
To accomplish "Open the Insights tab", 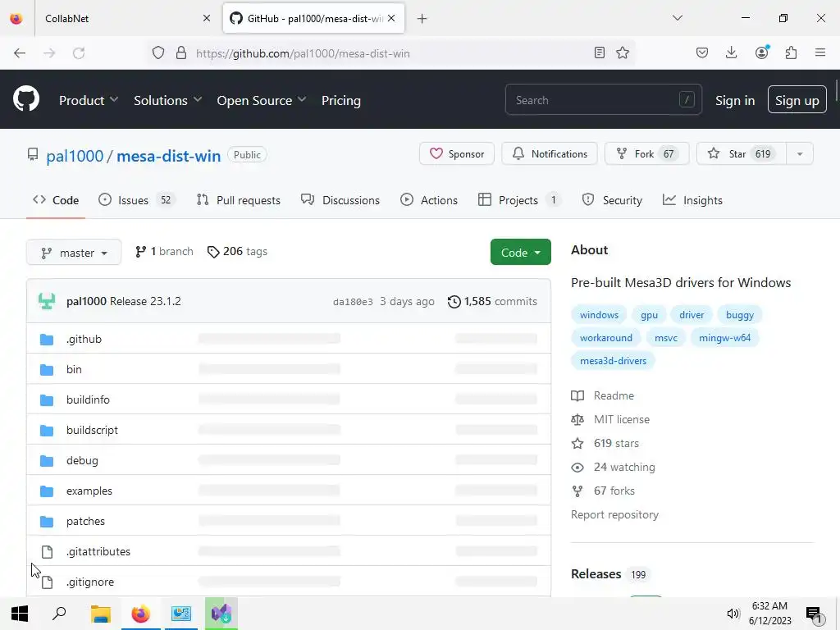I will (692, 200).
